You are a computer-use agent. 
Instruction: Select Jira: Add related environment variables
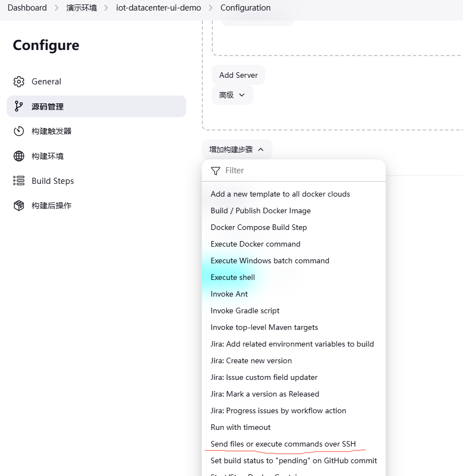pyautogui.click(x=294, y=344)
